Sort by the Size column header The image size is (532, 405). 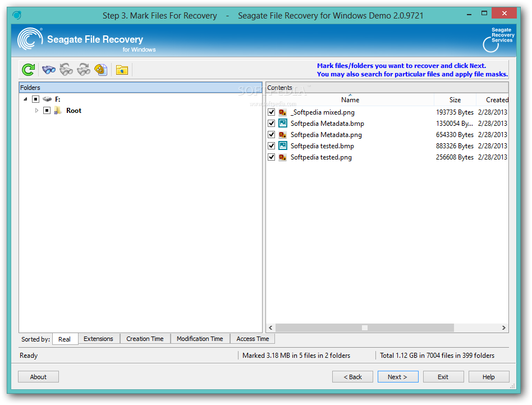point(455,100)
